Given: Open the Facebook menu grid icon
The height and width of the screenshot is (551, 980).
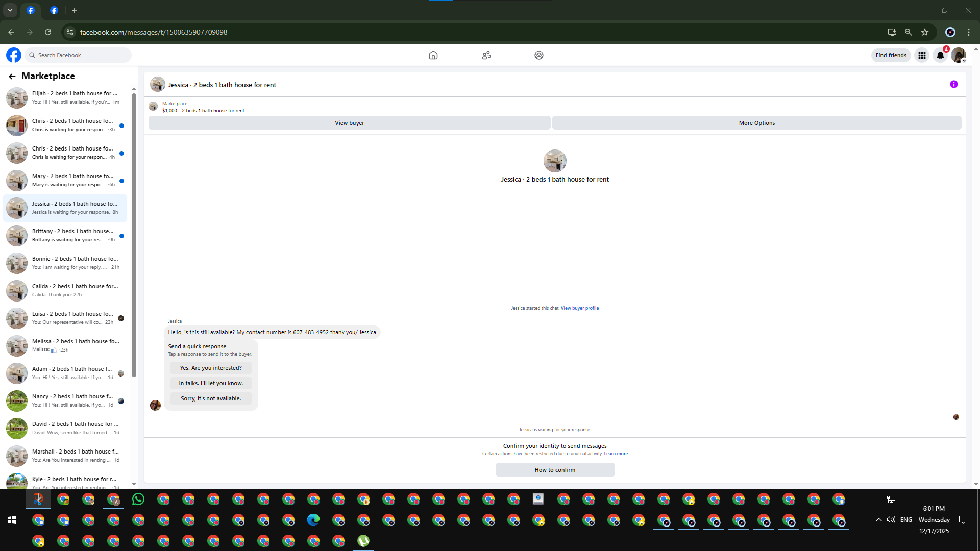Looking at the screenshot, I should tap(922, 55).
